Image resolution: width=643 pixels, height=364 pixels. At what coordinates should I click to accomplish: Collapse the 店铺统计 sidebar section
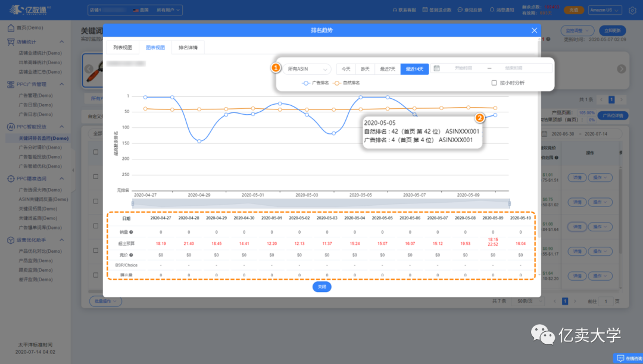tap(61, 42)
